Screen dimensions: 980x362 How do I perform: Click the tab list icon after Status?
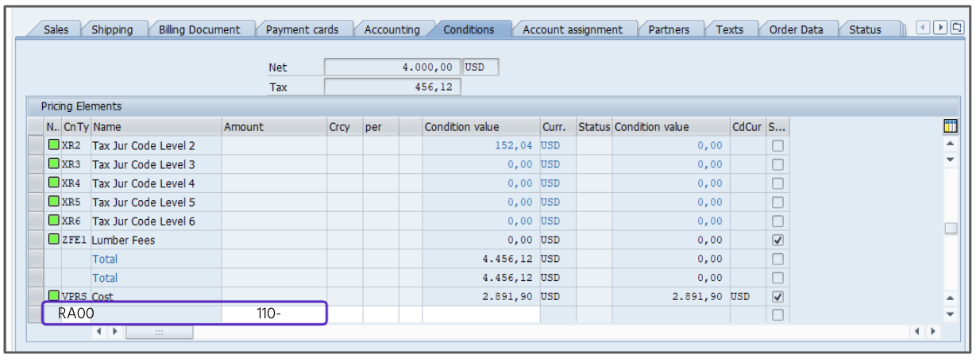click(x=956, y=28)
